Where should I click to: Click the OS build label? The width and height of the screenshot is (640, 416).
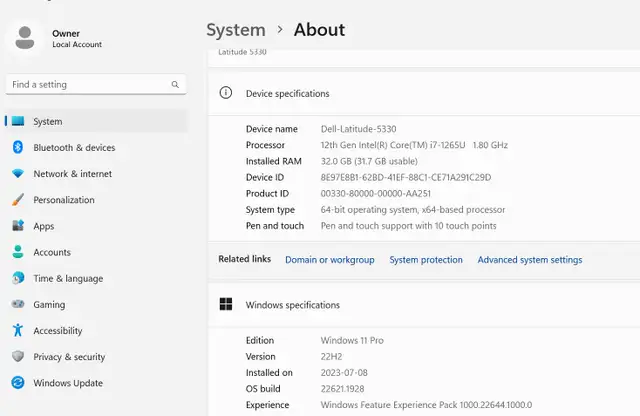click(x=263, y=389)
